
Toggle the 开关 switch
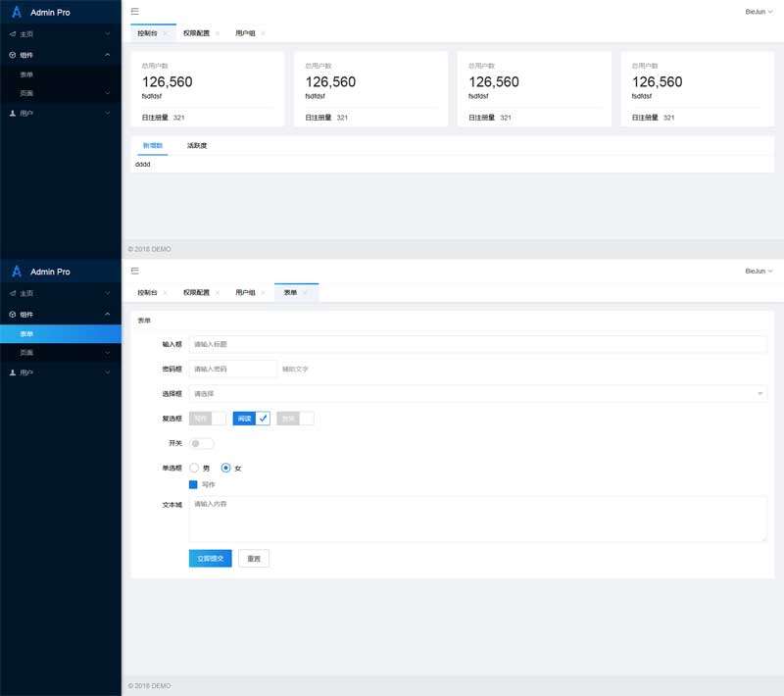[x=201, y=443]
